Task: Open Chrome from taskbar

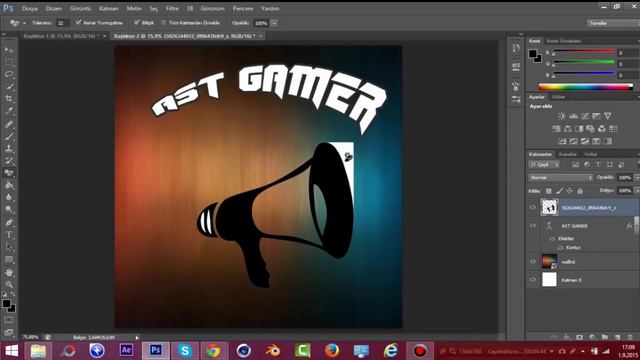Action: click(x=213, y=351)
